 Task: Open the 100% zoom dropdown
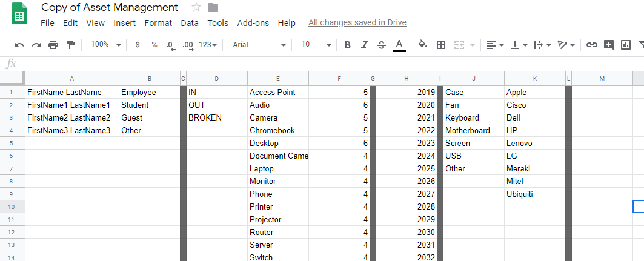click(105, 45)
